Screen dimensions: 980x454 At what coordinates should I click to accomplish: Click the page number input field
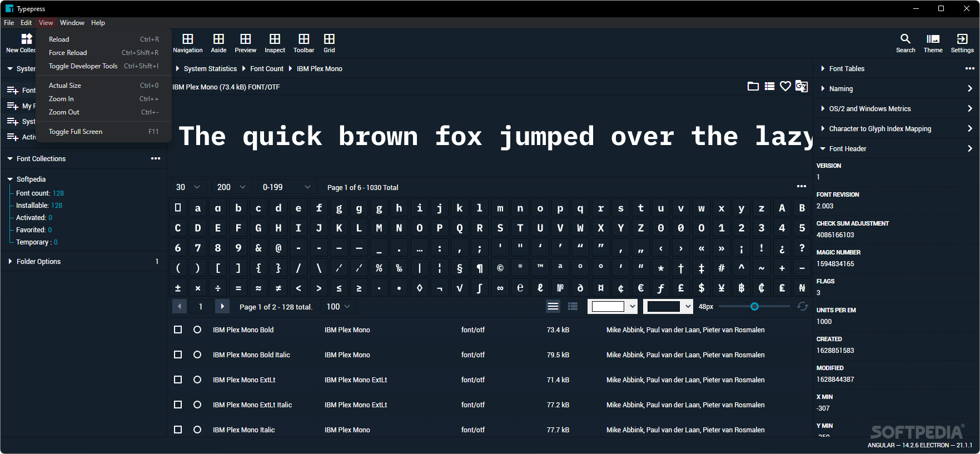(x=201, y=306)
